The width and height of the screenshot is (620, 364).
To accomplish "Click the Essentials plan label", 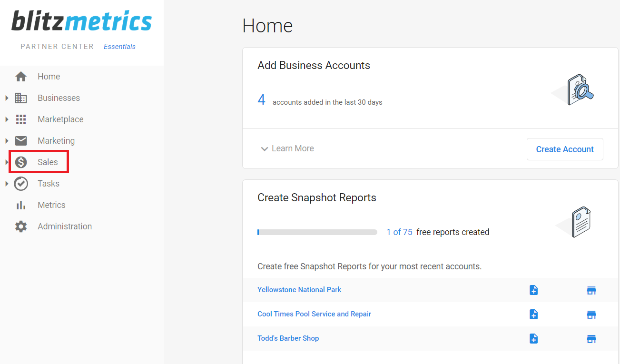I will coord(119,47).
